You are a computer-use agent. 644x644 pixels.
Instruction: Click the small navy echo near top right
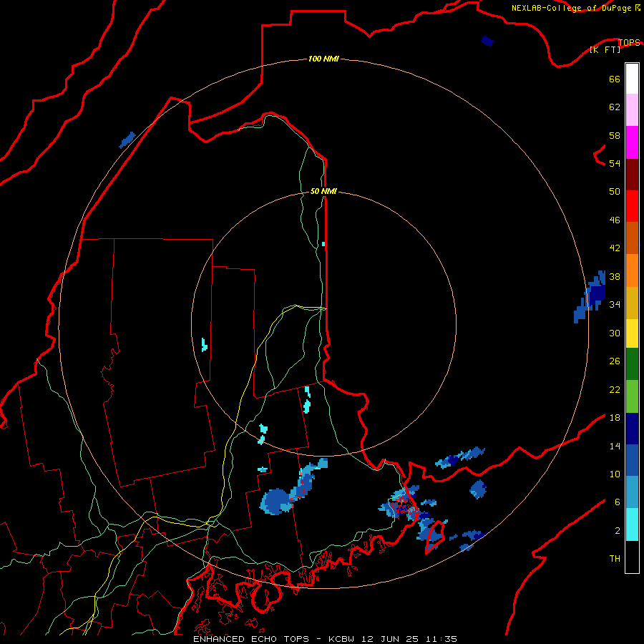point(487,41)
